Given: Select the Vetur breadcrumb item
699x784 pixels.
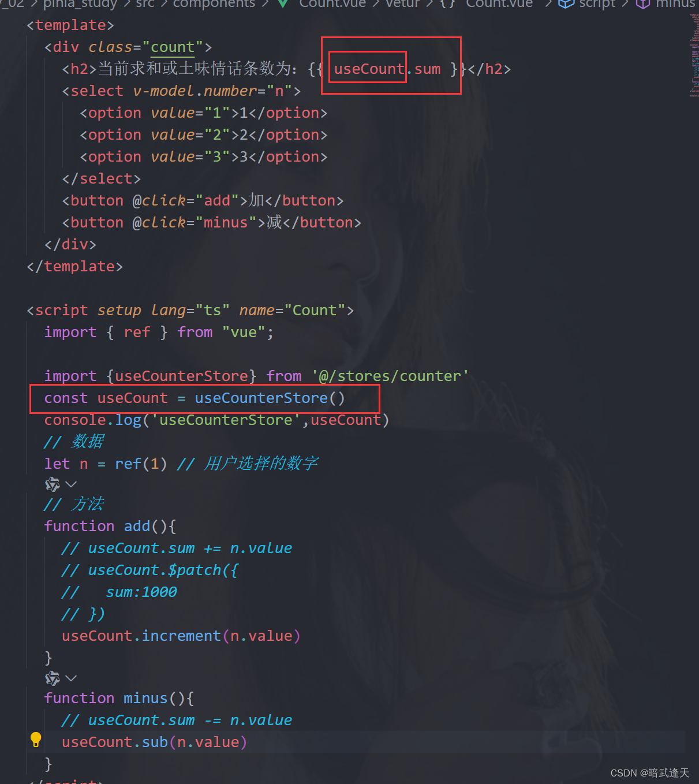Looking at the screenshot, I should click(402, 3).
